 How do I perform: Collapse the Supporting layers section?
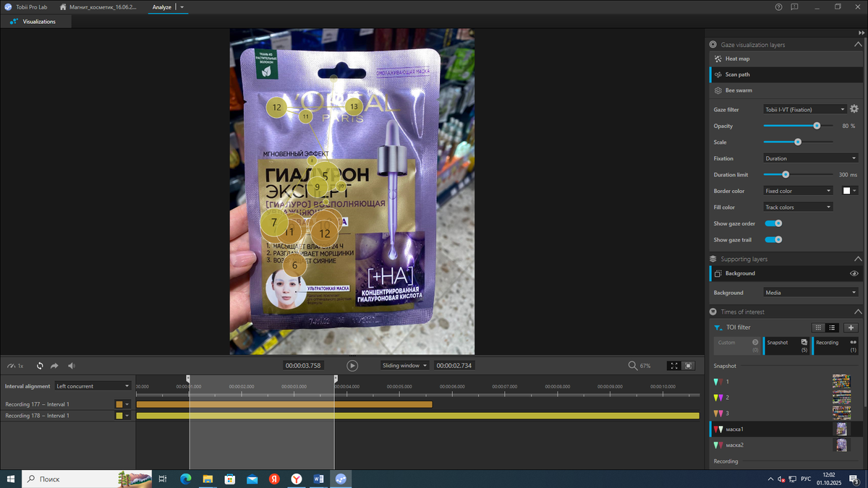858,259
